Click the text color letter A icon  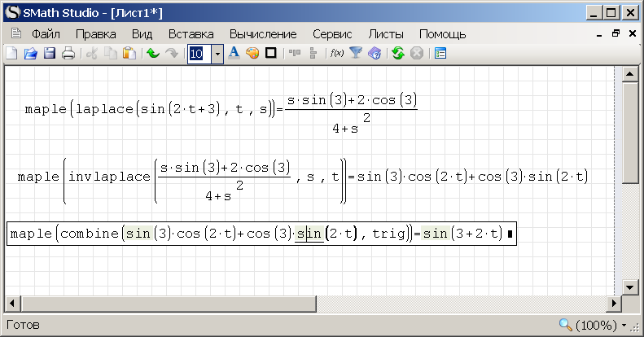point(233,54)
